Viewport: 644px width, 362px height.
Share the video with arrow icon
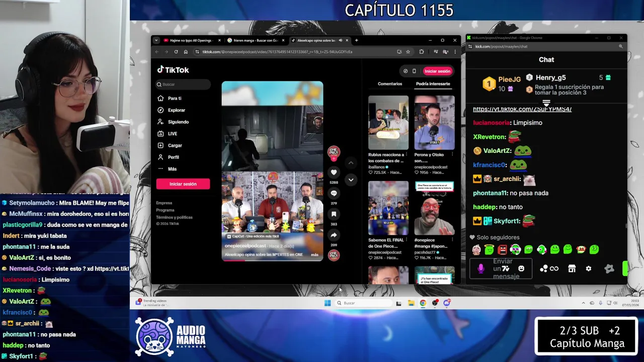[x=334, y=235]
